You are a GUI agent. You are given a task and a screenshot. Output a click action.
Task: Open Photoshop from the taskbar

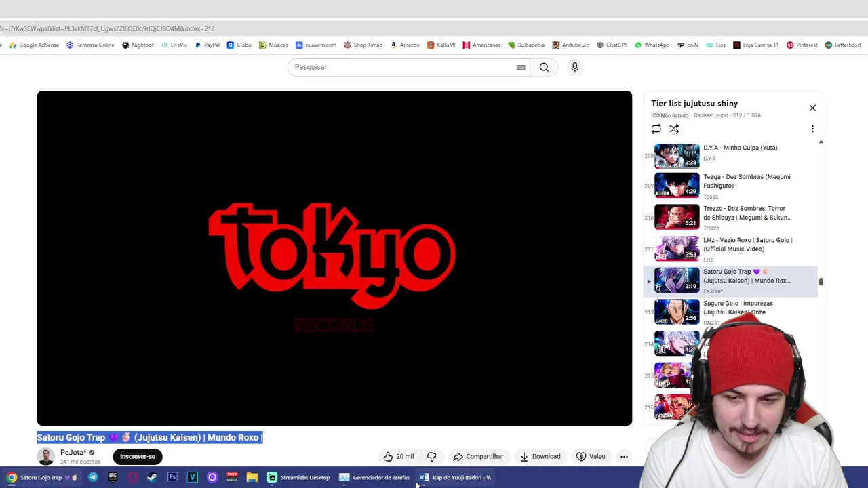172,477
